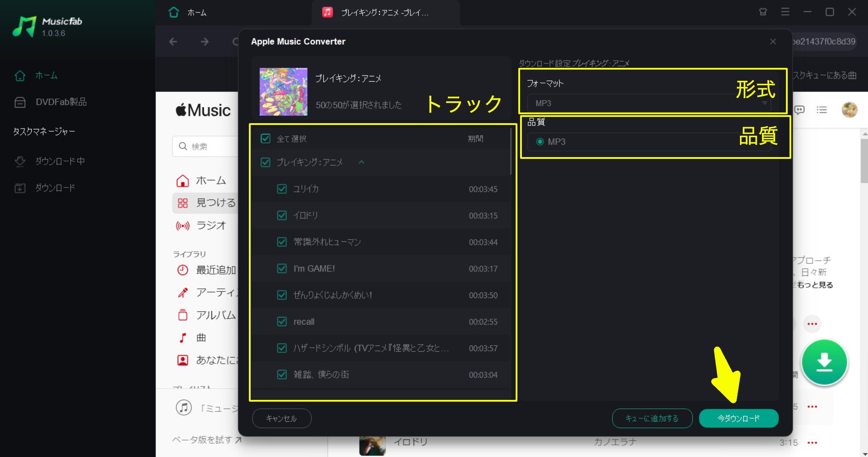Screen dimensions: 868x457
Task: Uncheck the recall track
Action: click(282, 321)
